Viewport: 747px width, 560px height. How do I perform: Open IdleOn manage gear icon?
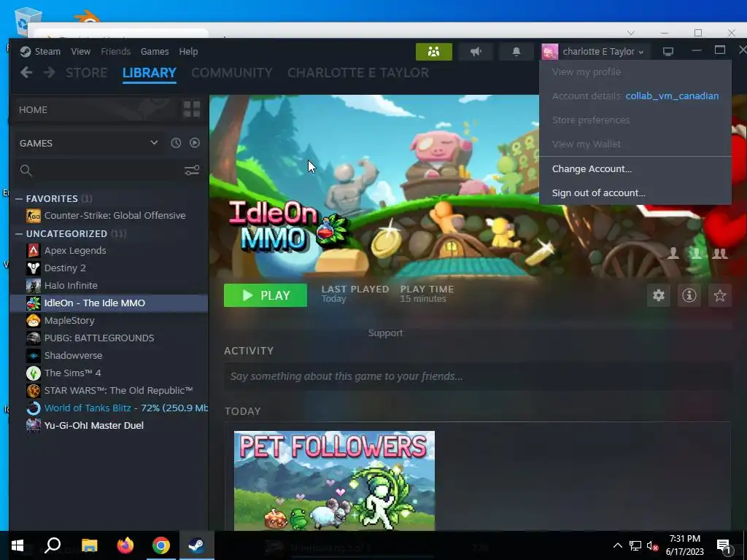(x=659, y=295)
